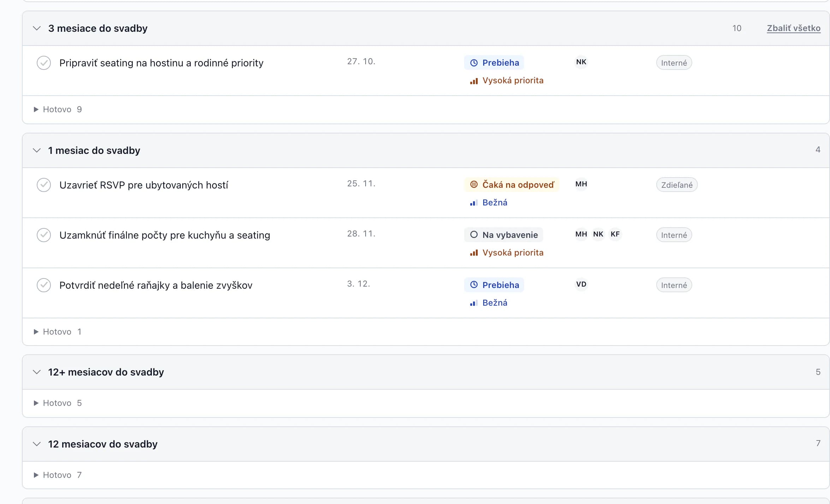Click the circle icon in Na vybavenie status
830x504 pixels.
pyautogui.click(x=474, y=235)
